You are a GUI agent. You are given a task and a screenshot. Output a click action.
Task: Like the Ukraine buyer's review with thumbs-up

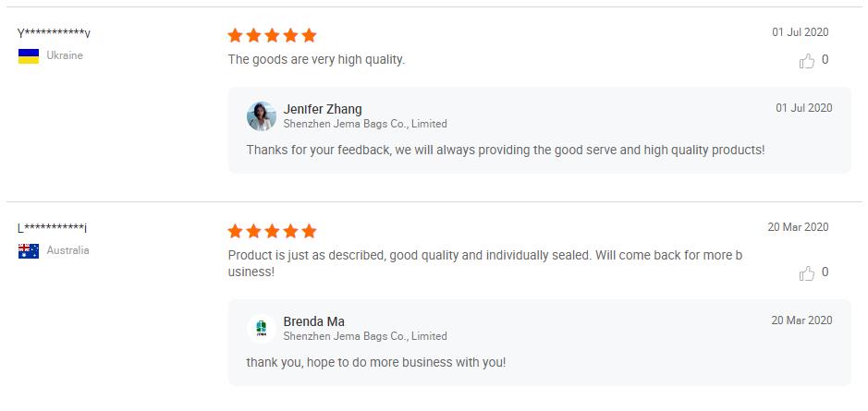pos(807,61)
